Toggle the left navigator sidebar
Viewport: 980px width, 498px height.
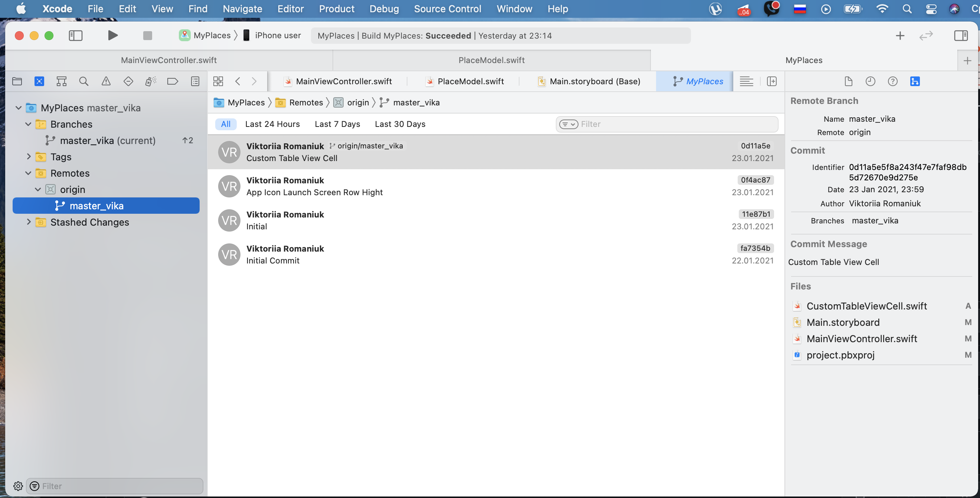click(75, 35)
